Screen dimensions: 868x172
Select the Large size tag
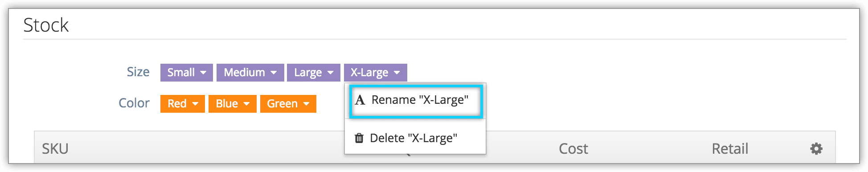click(x=314, y=73)
